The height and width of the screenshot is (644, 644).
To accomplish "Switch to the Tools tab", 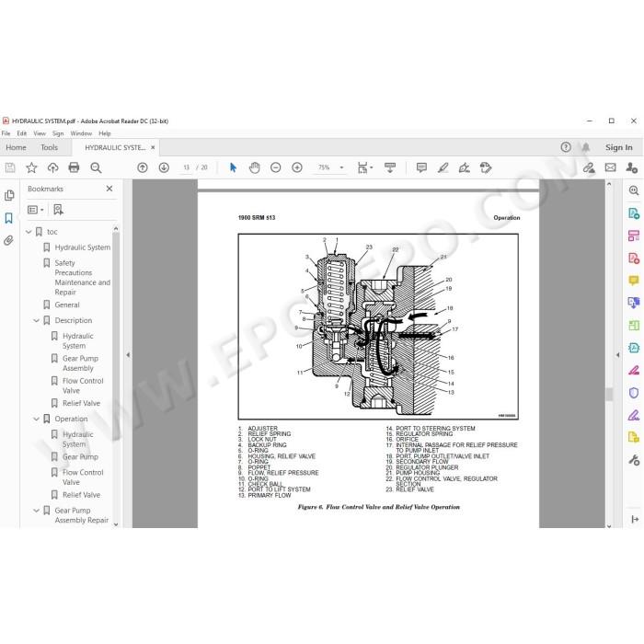I will pos(50,147).
